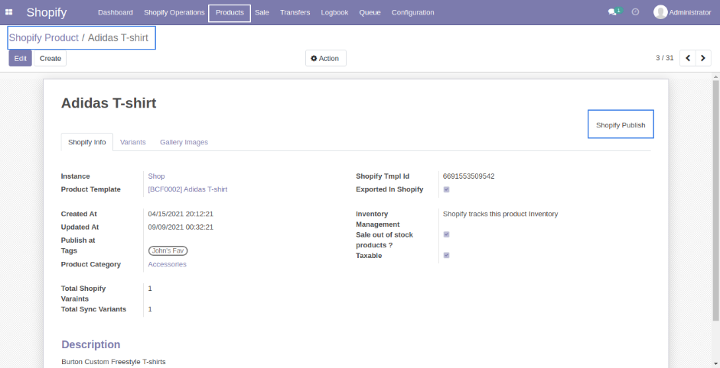Click the Edit button
The image size is (720, 368).
(20, 58)
